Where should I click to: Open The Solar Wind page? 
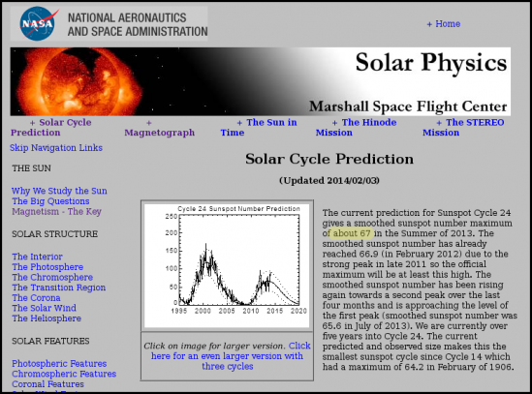pyautogui.click(x=45, y=308)
